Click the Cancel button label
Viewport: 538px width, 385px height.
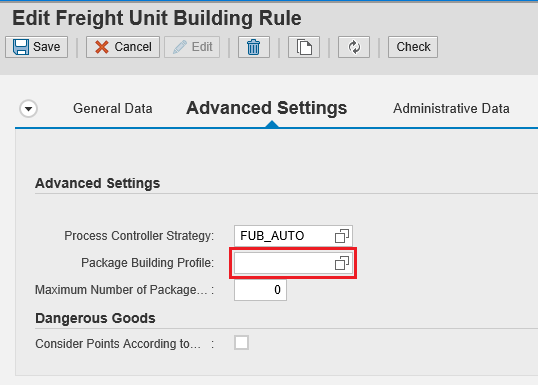coord(133,47)
